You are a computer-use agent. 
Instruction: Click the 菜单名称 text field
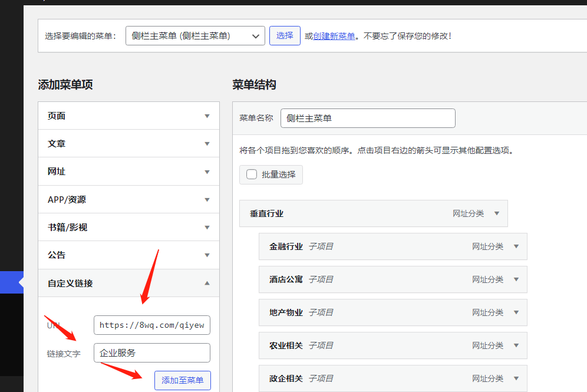tap(368, 118)
